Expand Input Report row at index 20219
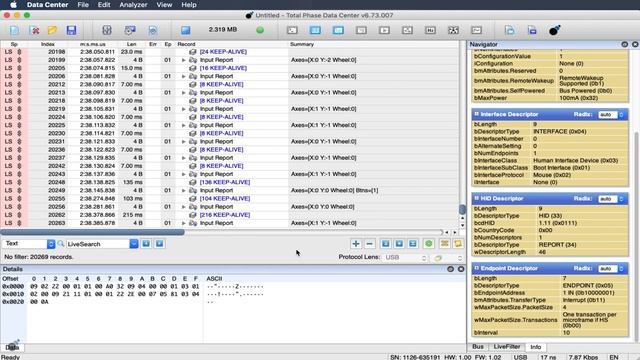The width and height of the screenshot is (640, 360). coord(184,109)
